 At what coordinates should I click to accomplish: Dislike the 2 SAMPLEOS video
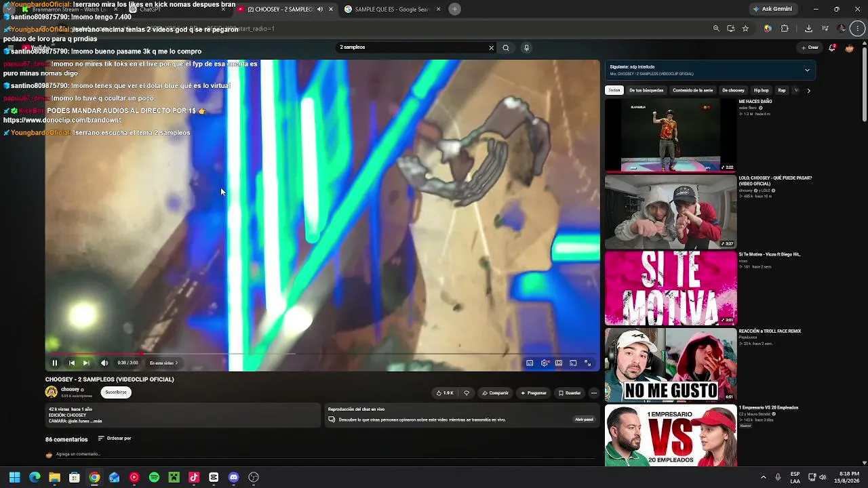click(466, 392)
